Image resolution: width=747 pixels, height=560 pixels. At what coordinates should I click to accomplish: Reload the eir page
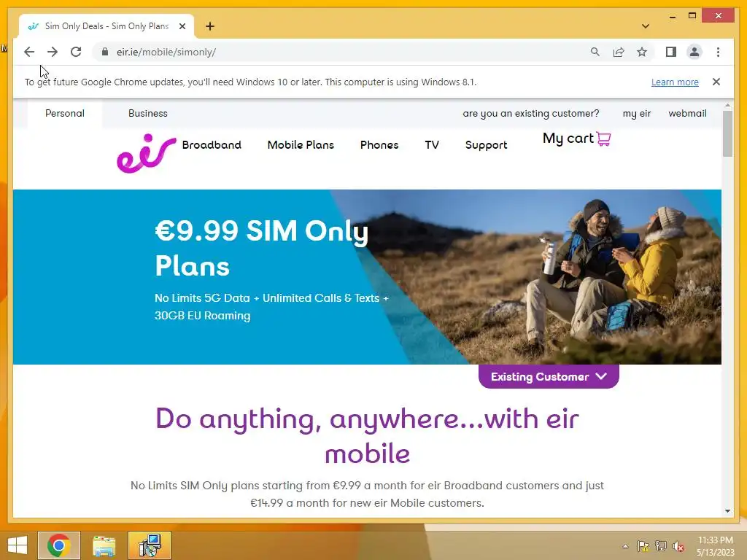(76, 52)
